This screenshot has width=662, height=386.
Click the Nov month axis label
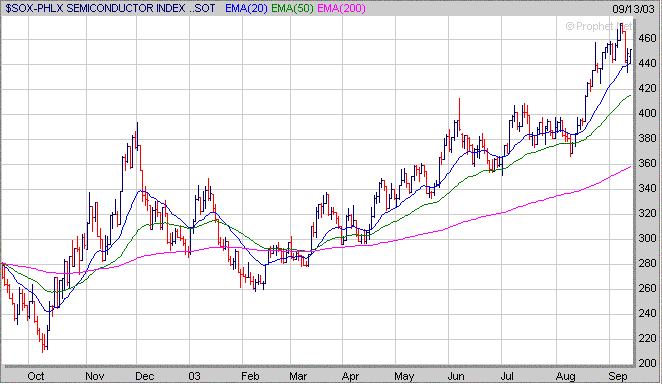click(x=94, y=376)
